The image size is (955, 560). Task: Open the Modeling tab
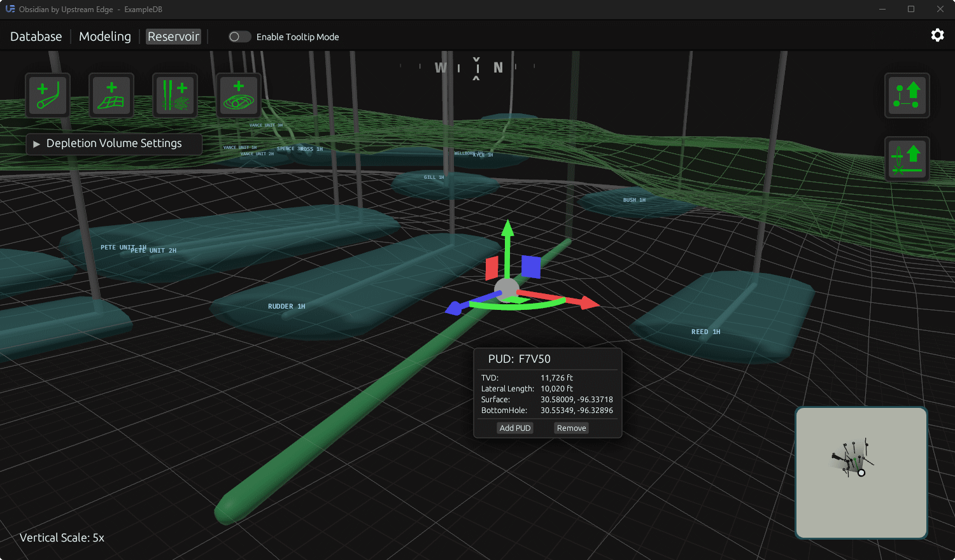(105, 37)
